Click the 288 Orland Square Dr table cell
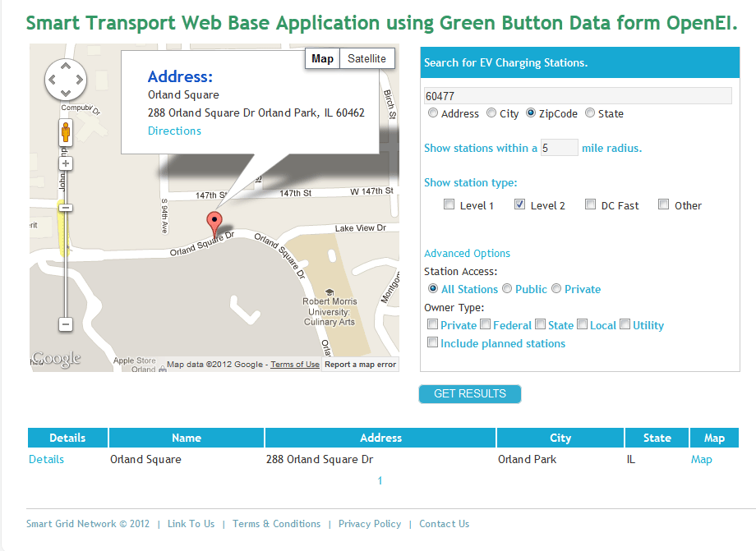 pyautogui.click(x=320, y=460)
